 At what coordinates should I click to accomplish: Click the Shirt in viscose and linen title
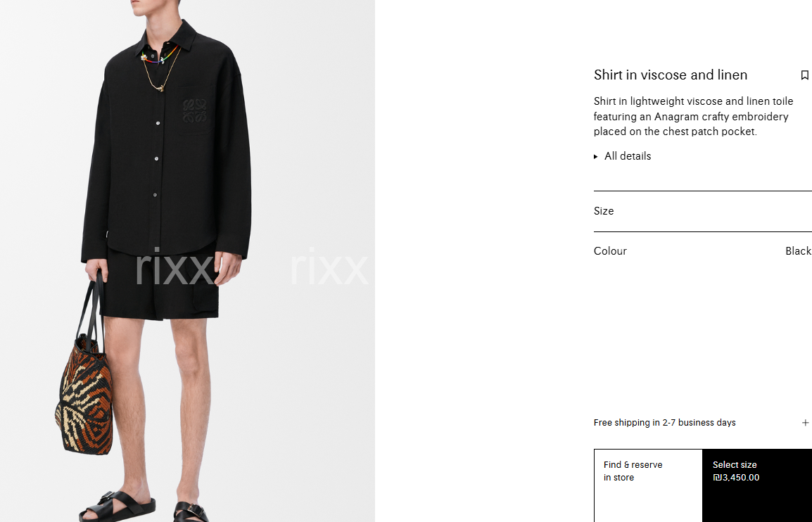(x=670, y=75)
